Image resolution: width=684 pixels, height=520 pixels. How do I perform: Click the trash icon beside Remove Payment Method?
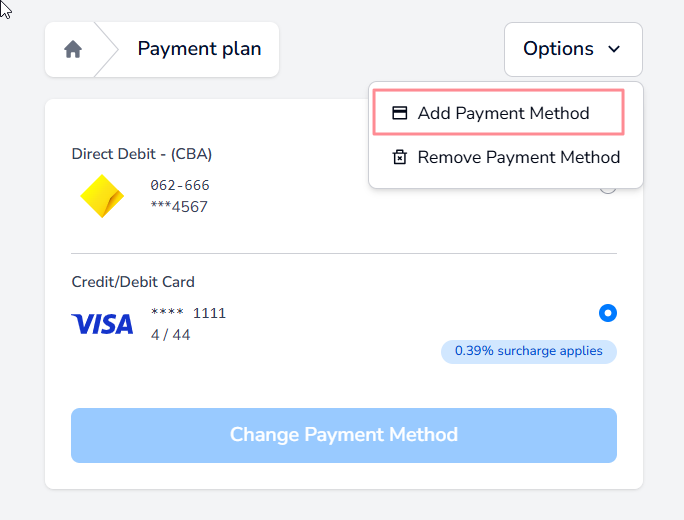tap(399, 157)
